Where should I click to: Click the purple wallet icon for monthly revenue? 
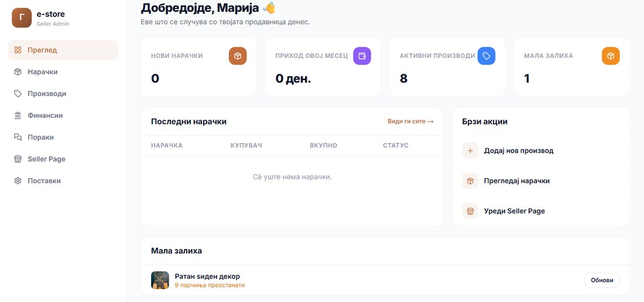[362, 56]
